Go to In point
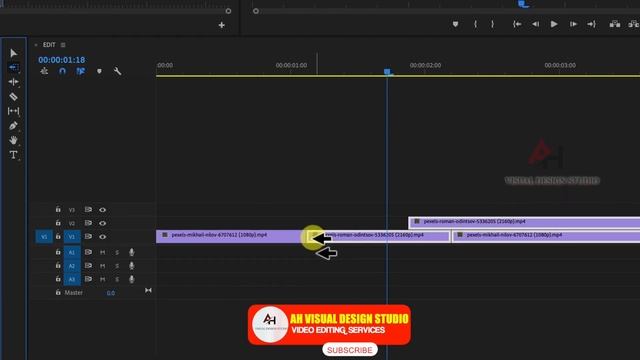 pyautogui.click(x=517, y=24)
